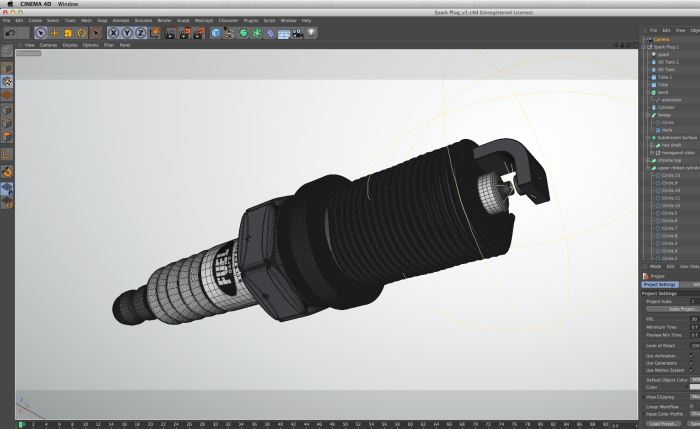
Task: Add a Cube primitive object
Action: click(216, 33)
